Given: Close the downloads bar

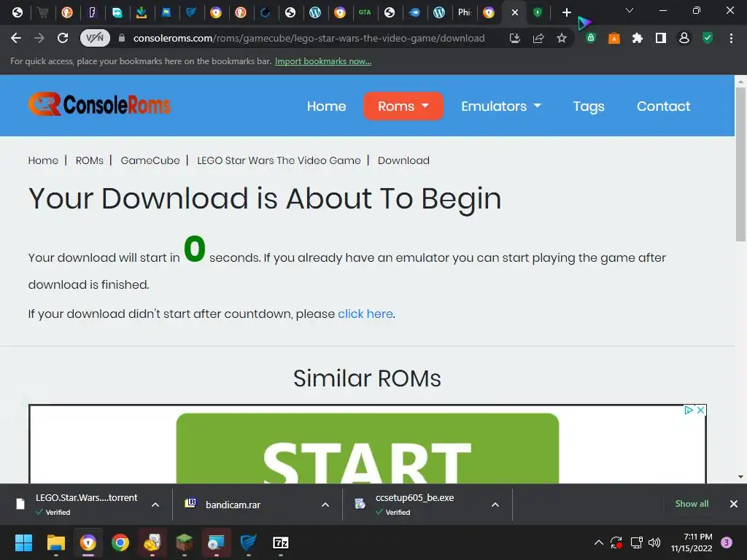Looking at the screenshot, I should tap(734, 504).
